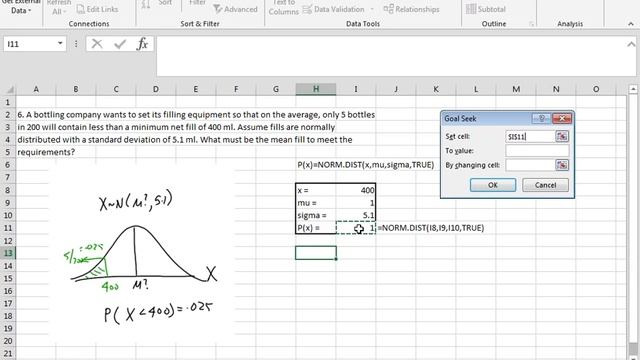Click the Edit Links button
Viewport: 640px width, 360px height.
[x=97, y=9]
